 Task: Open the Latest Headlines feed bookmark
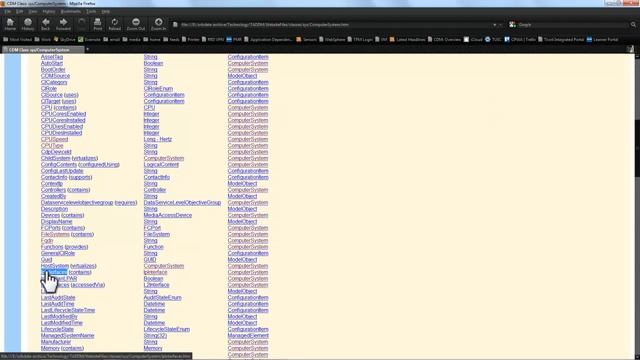[407, 40]
